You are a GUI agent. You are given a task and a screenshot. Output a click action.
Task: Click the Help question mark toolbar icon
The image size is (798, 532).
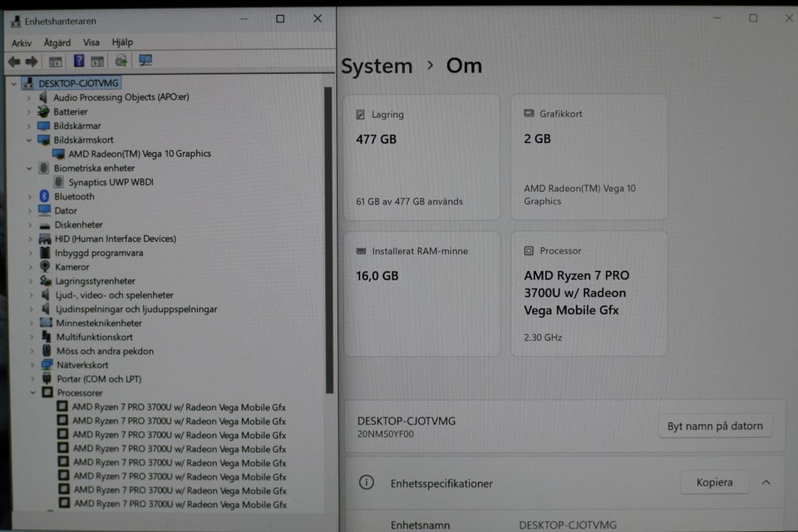(79, 61)
